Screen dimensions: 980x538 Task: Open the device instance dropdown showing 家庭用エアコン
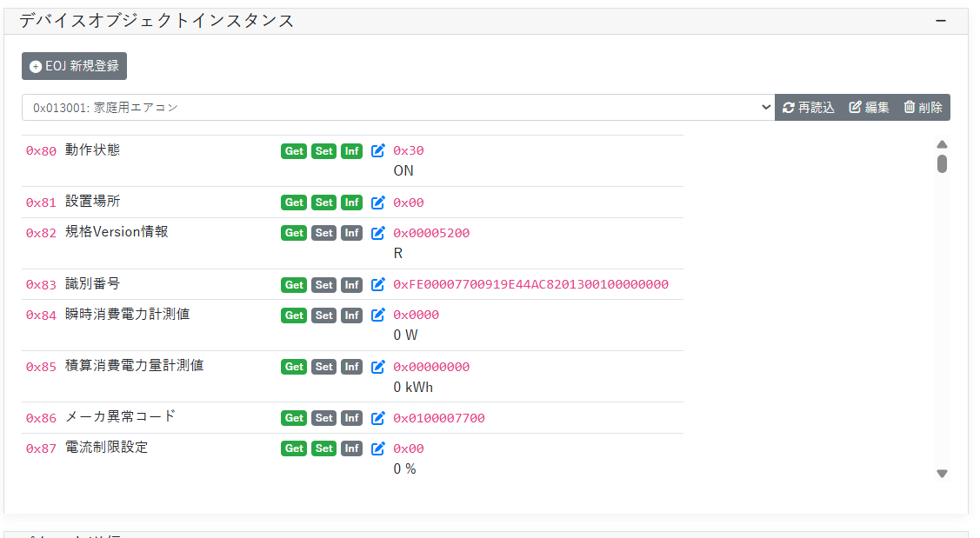396,106
